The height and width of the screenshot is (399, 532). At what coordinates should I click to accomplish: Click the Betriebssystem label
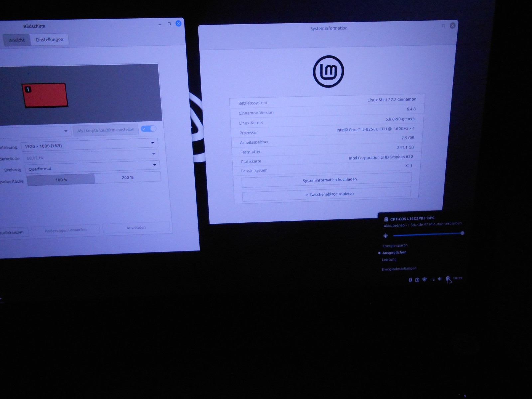pyautogui.click(x=252, y=103)
